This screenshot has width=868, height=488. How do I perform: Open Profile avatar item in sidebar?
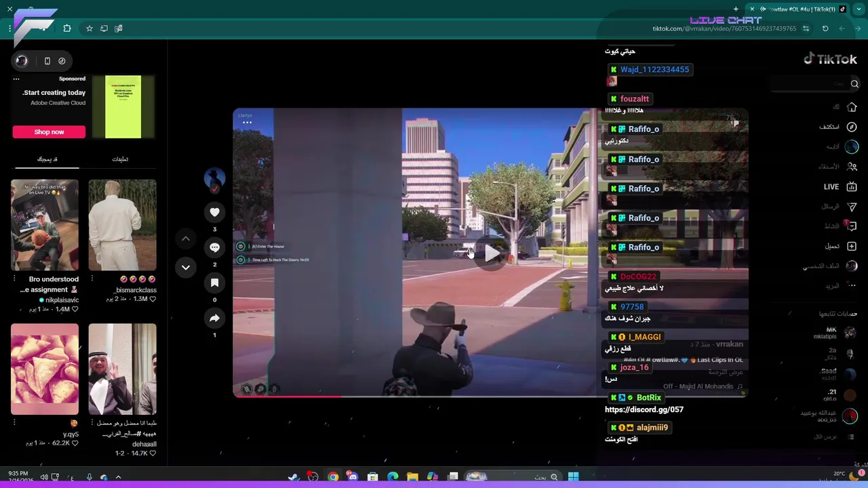point(852,266)
